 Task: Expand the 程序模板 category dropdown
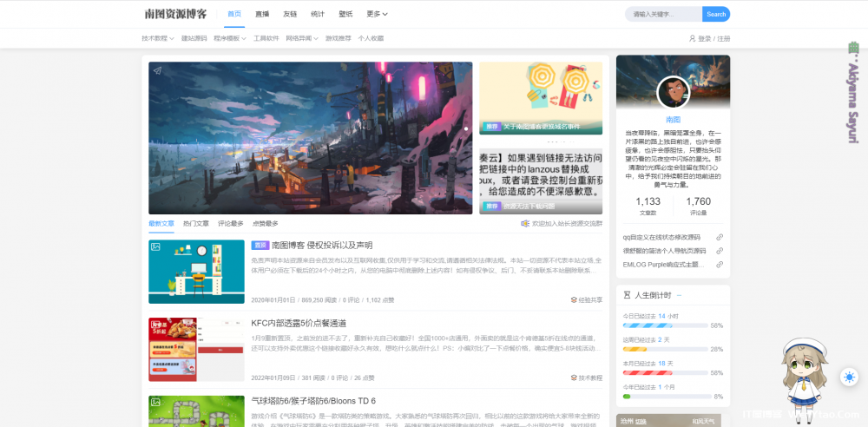230,38
